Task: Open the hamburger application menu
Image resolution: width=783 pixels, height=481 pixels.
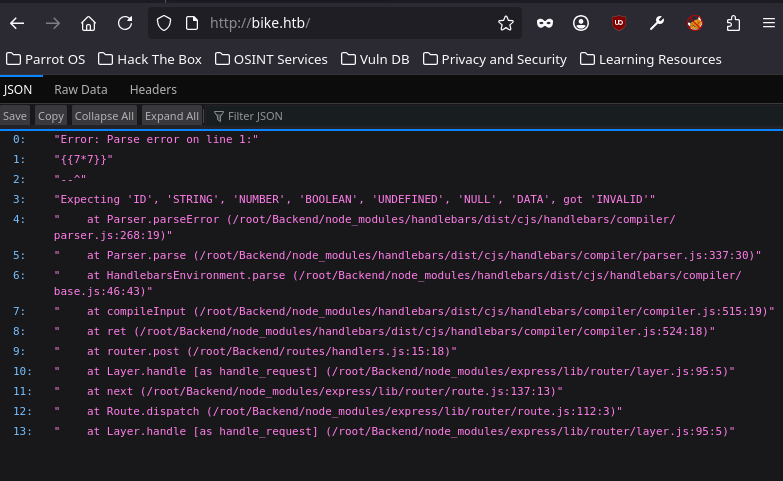Action: (767, 23)
